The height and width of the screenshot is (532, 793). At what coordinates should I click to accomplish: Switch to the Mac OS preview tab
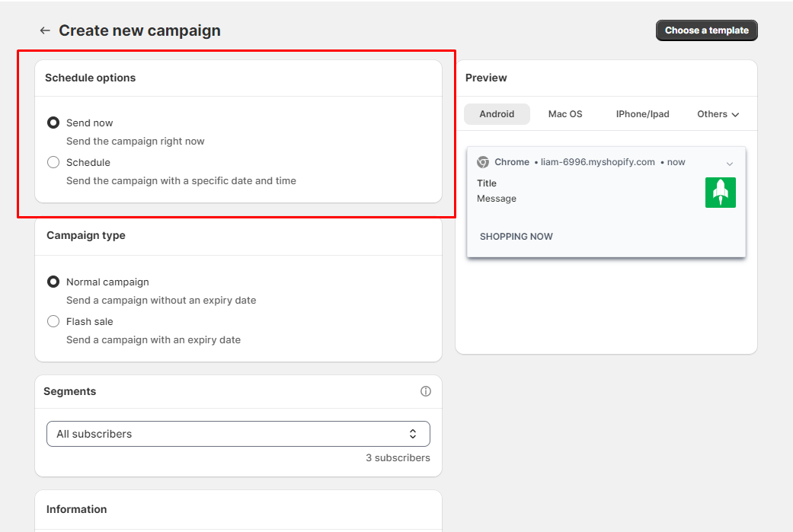coord(564,114)
